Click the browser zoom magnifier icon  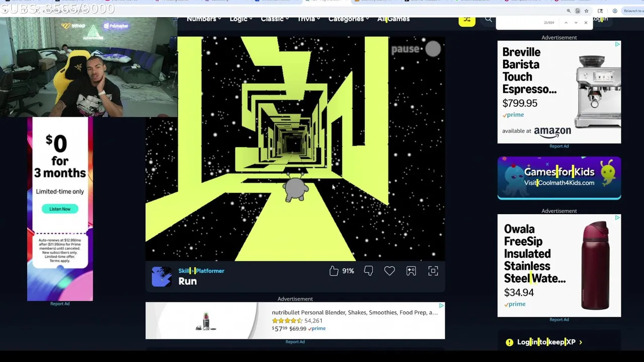coord(569,11)
